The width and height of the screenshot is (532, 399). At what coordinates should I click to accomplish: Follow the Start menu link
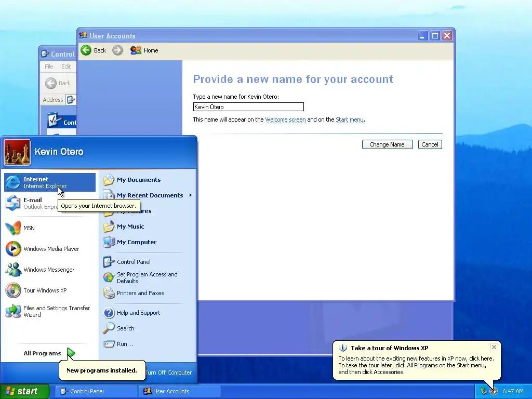pos(350,120)
